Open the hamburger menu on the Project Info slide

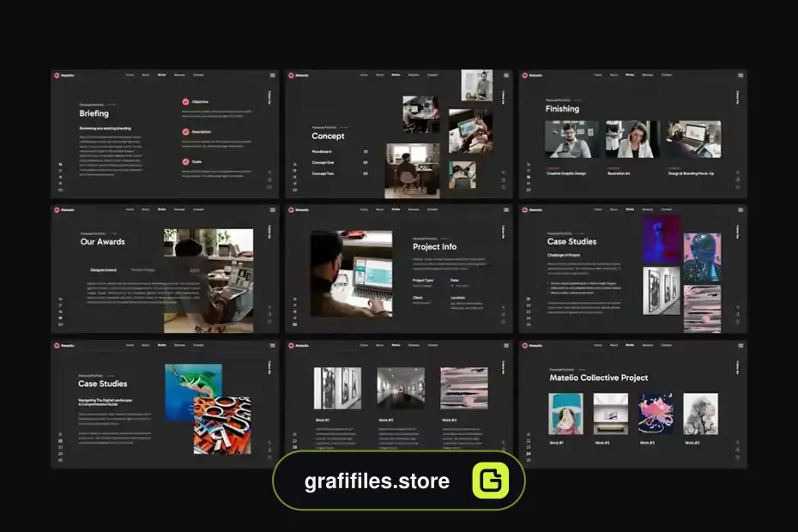click(506, 209)
